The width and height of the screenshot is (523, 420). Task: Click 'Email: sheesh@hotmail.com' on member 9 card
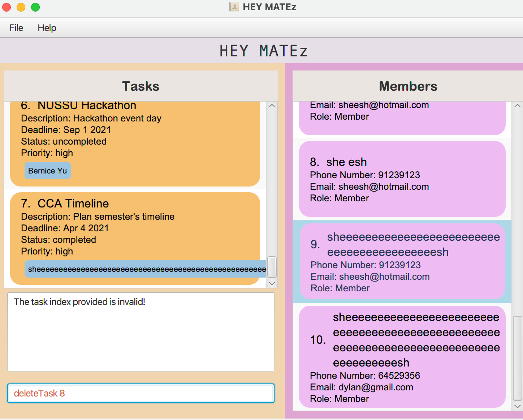pos(370,277)
